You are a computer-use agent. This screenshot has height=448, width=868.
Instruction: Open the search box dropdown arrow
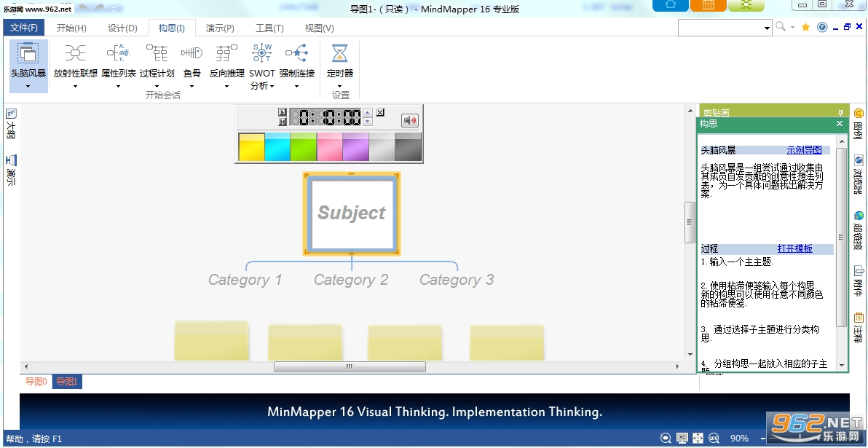pyautogui.click(x=768, y=27)
